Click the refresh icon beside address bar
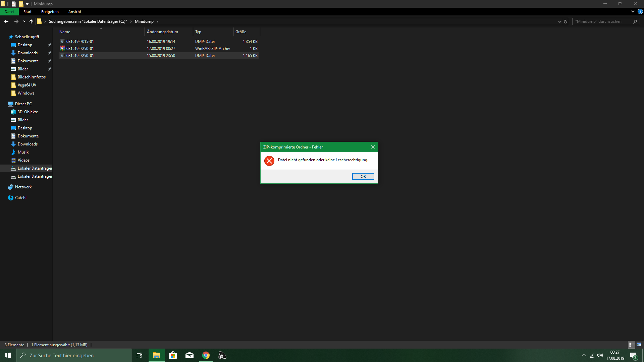This screenshot has width=644, height=362. click(566, 21)
